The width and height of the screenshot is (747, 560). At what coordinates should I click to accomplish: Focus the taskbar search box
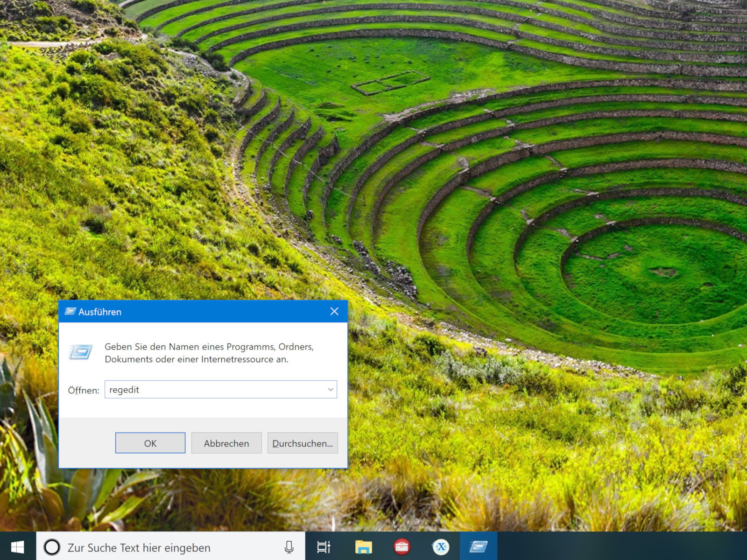171,546
